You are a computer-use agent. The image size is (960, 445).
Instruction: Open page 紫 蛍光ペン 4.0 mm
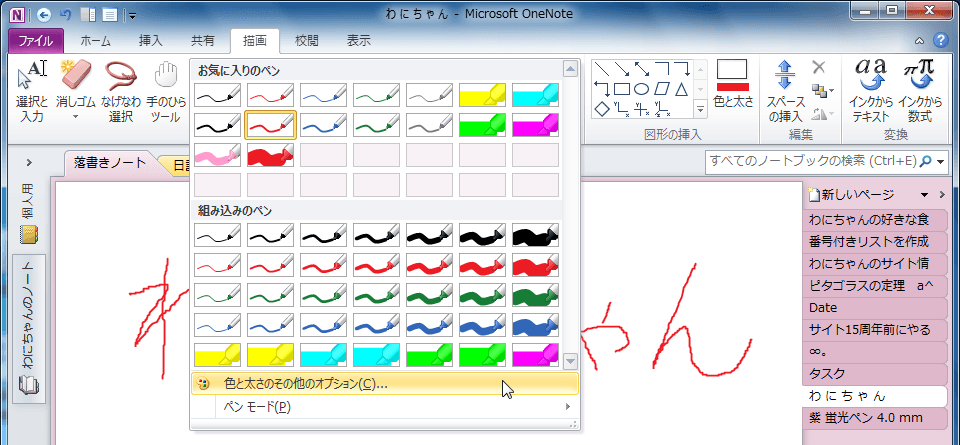[874, 418]
